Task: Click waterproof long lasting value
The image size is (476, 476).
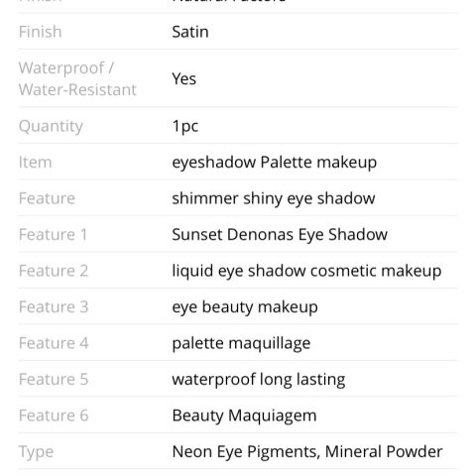Action: pos(259,380)
